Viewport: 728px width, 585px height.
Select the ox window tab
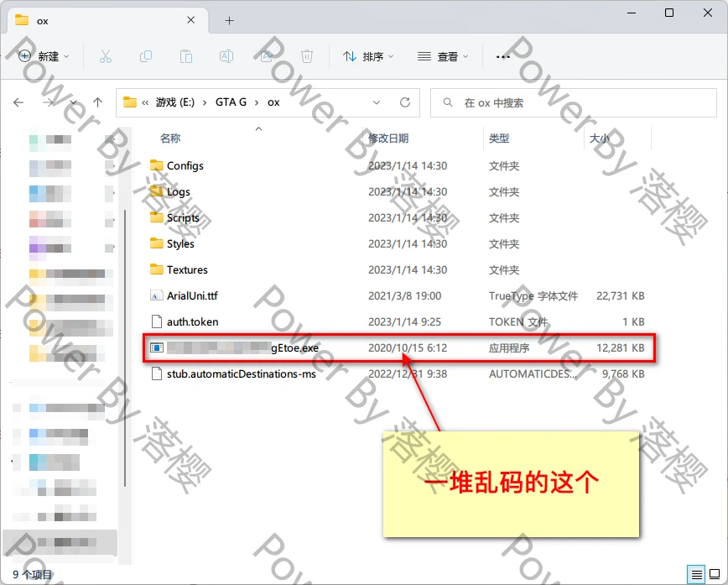107,20
